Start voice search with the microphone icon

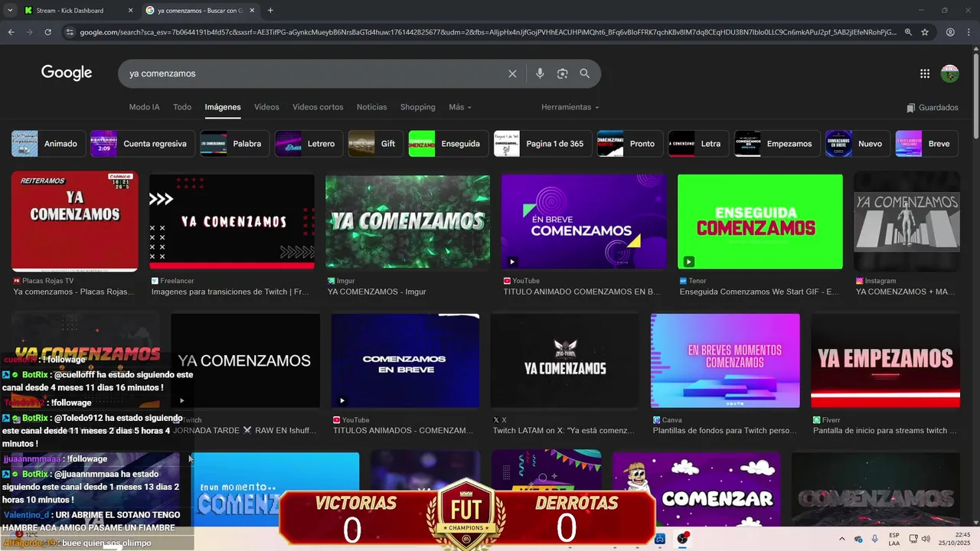[x=540, y=73]
